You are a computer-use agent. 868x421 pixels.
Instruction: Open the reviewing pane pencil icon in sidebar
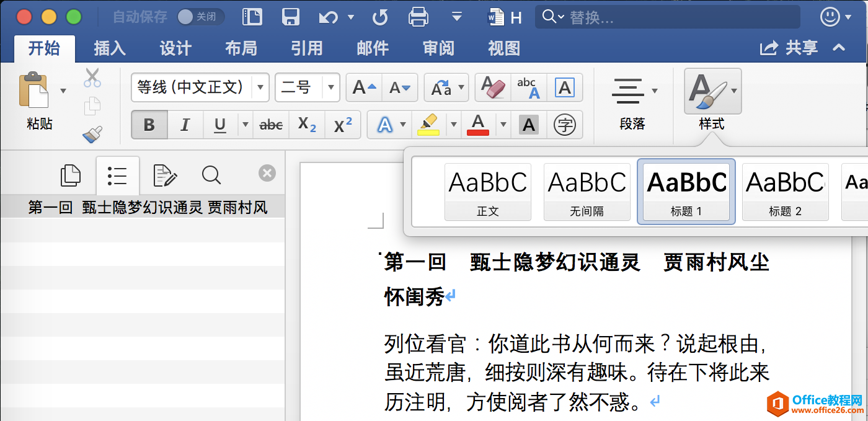(164, 175)
